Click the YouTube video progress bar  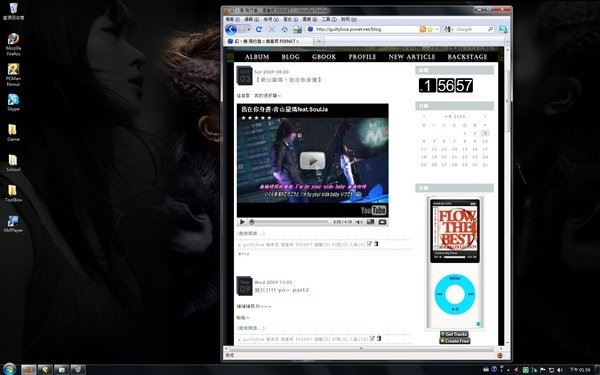[x=289, y=222]
